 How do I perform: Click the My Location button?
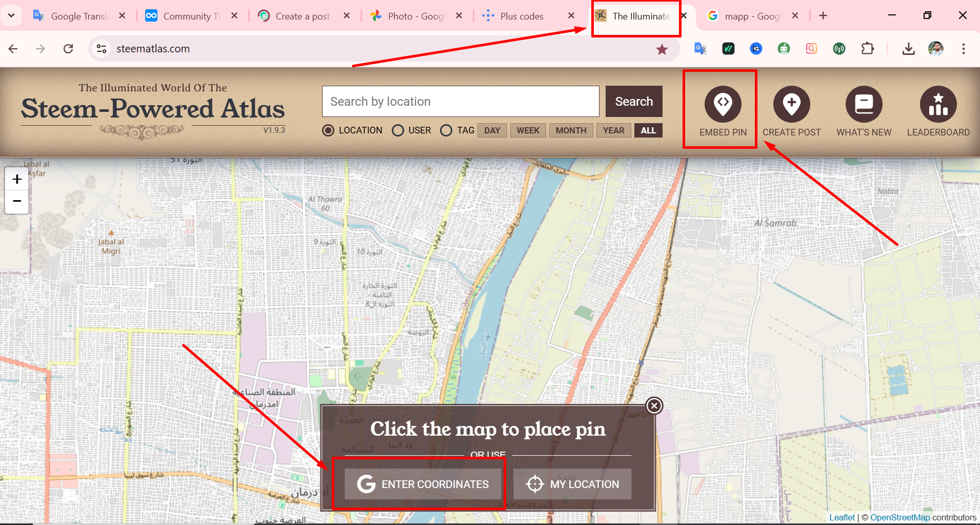[x=572, y=484]
